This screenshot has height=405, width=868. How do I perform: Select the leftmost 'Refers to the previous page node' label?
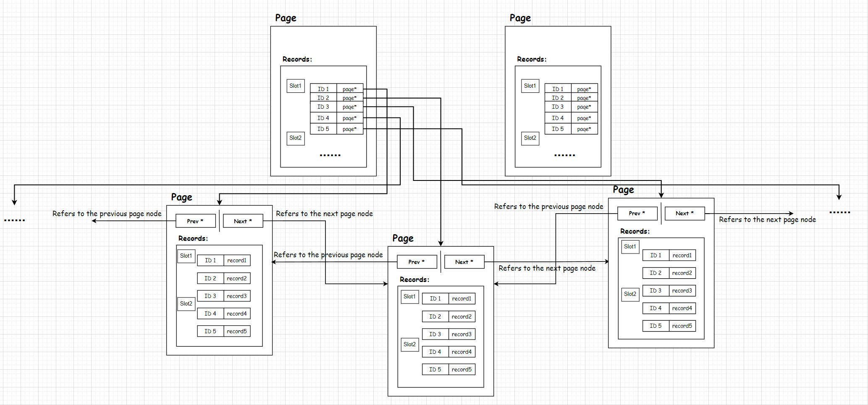pyautogui.click(x=107, y=214)
